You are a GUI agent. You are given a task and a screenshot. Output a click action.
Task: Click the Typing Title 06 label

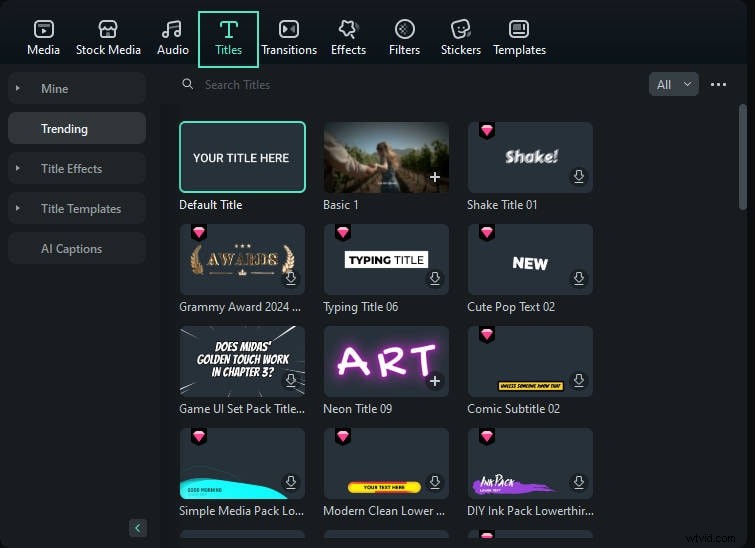[361, 307]
